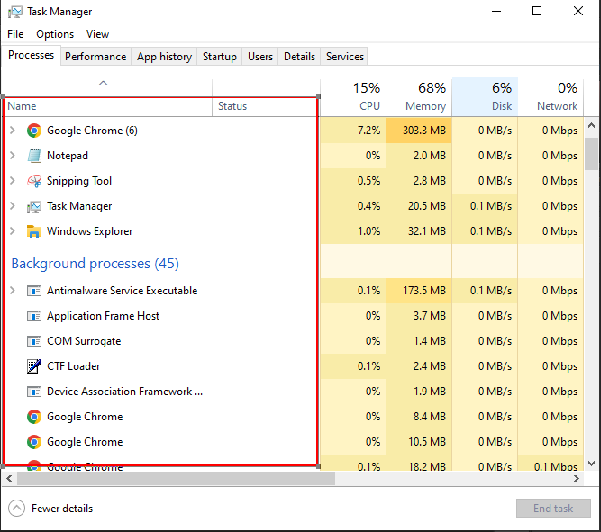The height and width of the screenshot is (532, 601).
Task: Click the Notepad process icon
Action: click(x=34, y=156)
